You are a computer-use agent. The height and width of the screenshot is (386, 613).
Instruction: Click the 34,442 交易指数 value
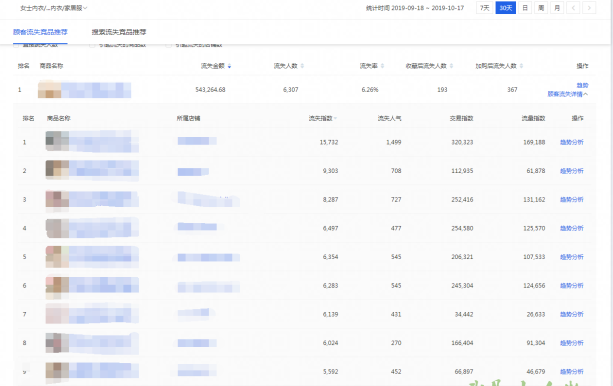pos(464,314)
